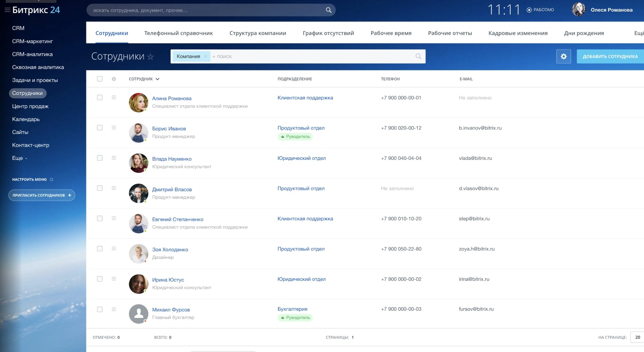644x352 pixels.
Task: Open the Задачи и проекты sidebar item
Action: (35, 80)
